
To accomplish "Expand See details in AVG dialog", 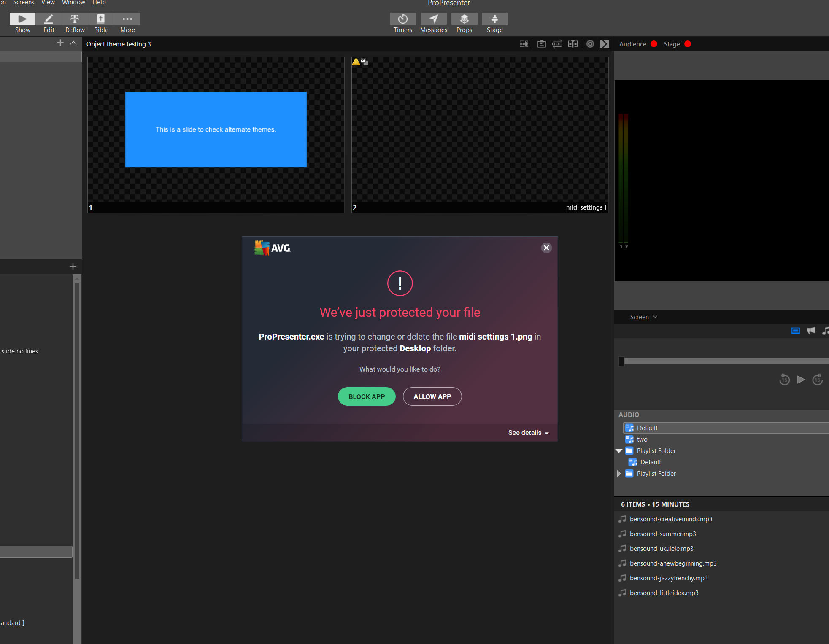I will point(528,433).
